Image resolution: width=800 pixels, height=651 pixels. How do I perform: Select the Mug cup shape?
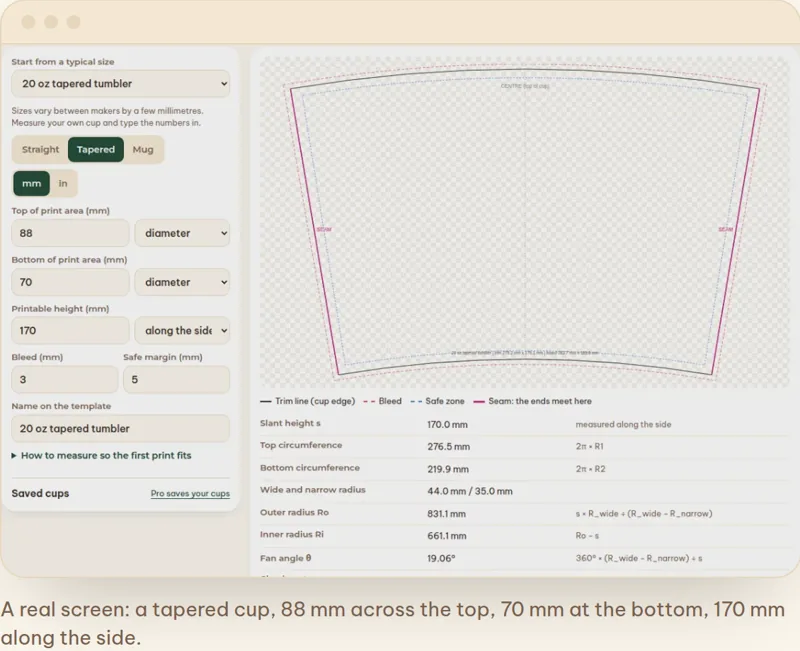click(143, 149)
